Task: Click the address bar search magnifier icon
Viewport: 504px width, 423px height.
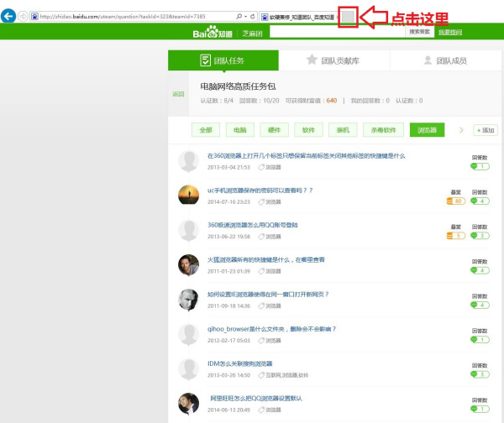Action: tap(241, 16)
